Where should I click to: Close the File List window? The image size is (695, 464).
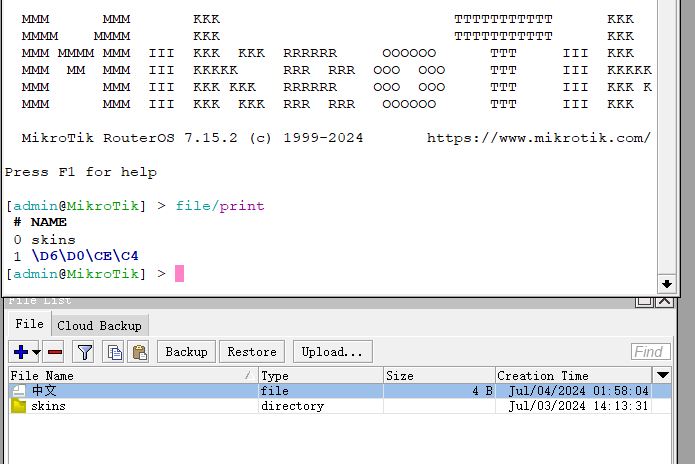[664, 301]
